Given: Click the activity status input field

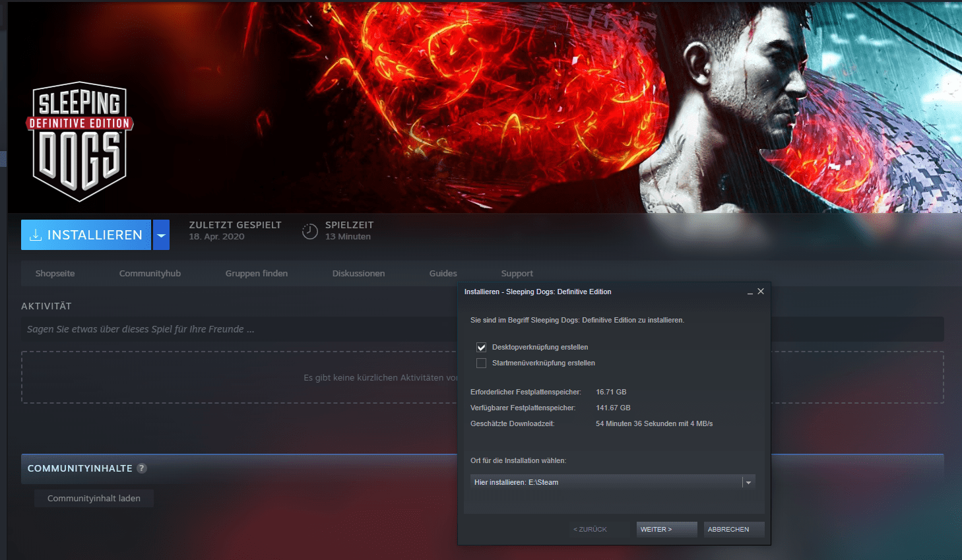Looking at the screenshot, I should click(x=482, y=329).
